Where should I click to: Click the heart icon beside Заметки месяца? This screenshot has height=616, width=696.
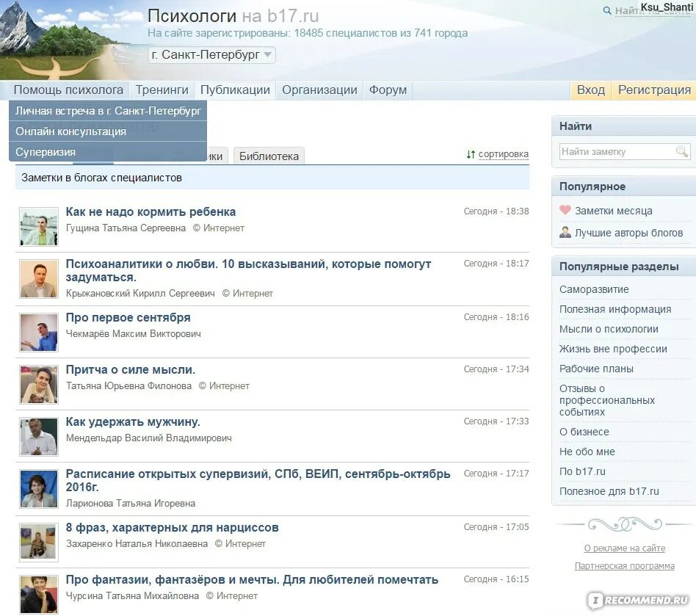coord(565,210)
